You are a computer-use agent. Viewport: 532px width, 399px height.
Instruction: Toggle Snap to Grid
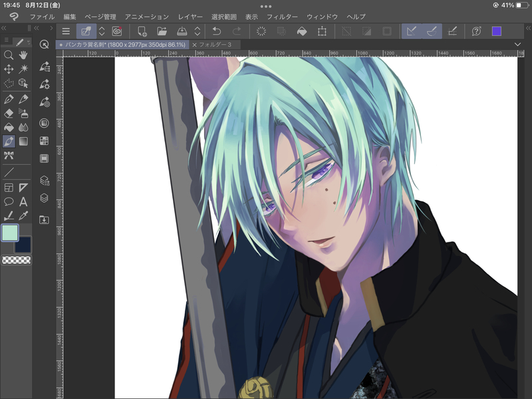click(x=452, y=31)
